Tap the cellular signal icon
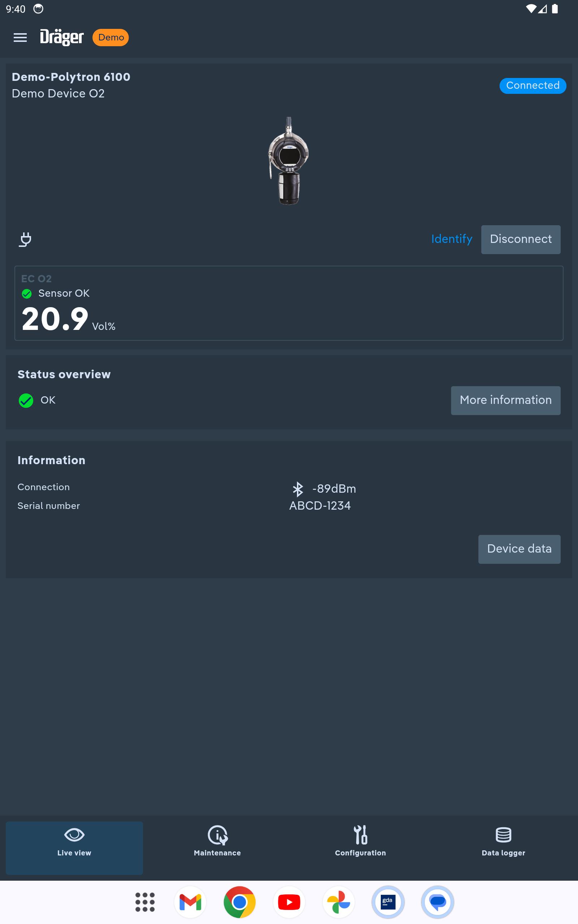This screenshot has width=578, height=924. pos(542,9)
